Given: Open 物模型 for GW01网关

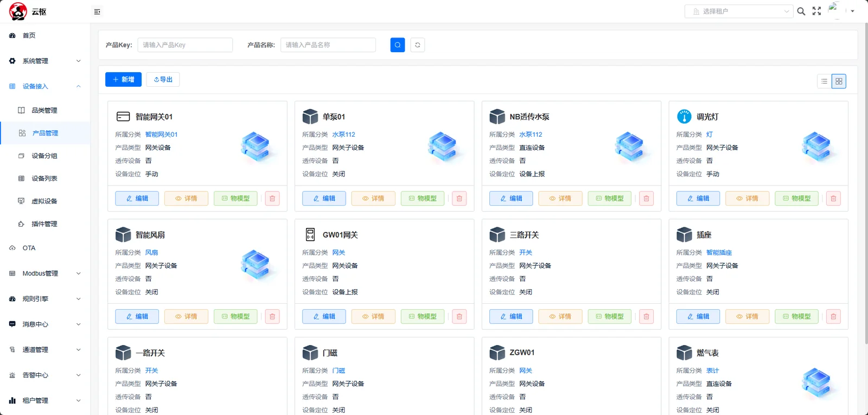Looking at the screenshot, I should point(423,317).
